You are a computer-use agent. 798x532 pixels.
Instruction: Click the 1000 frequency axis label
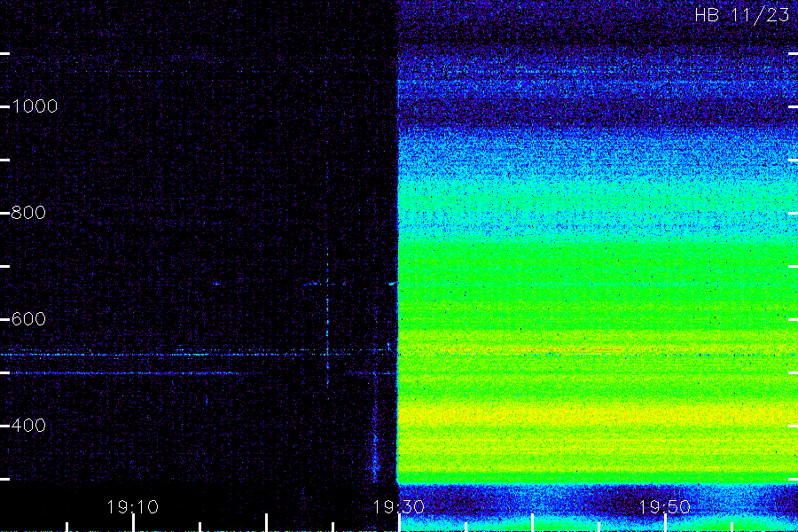tap(35, 106)
